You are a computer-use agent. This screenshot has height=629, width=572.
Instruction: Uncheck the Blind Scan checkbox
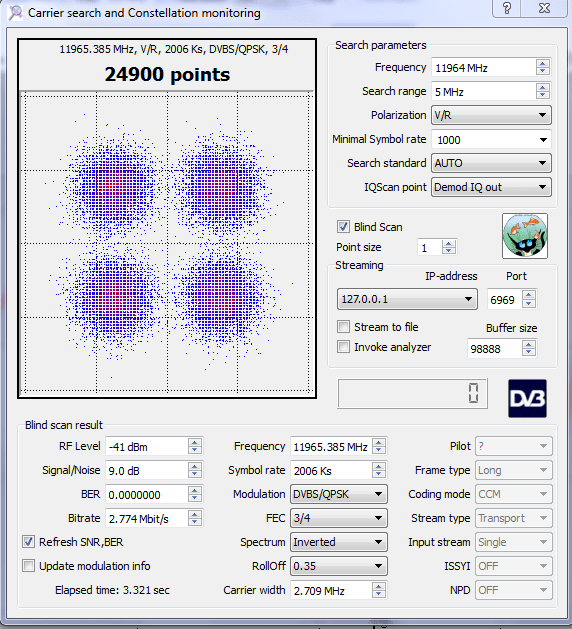[343, 227]
